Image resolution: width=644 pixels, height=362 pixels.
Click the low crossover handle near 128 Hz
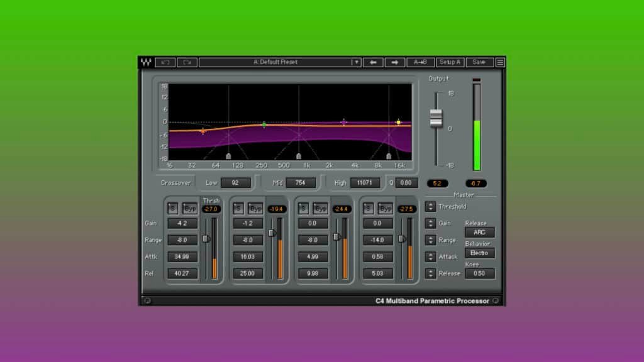tap(229, 156)
